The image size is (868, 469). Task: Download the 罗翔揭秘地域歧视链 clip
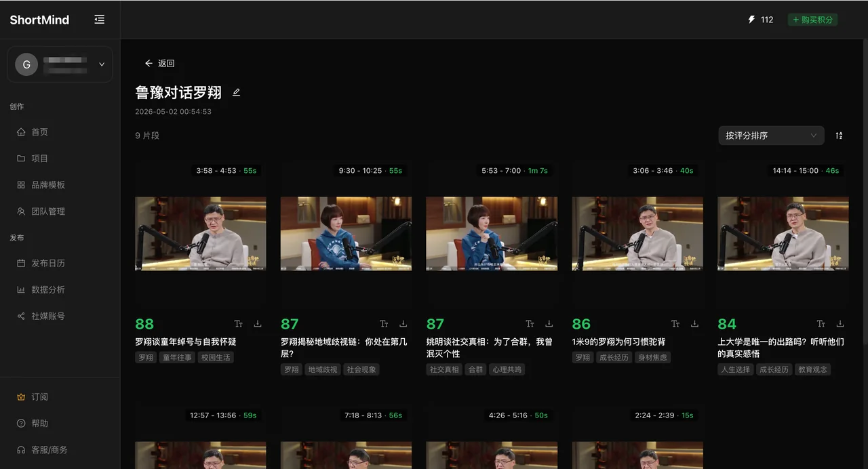(403, 324)
